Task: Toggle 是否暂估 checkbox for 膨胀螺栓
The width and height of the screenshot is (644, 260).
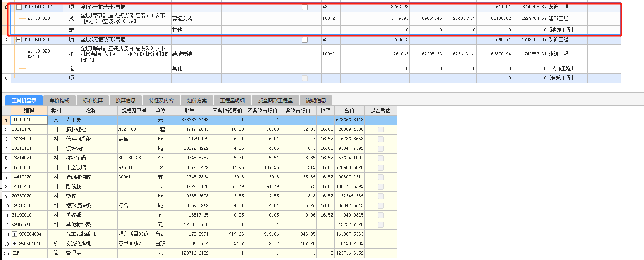Action: point(381,130)
